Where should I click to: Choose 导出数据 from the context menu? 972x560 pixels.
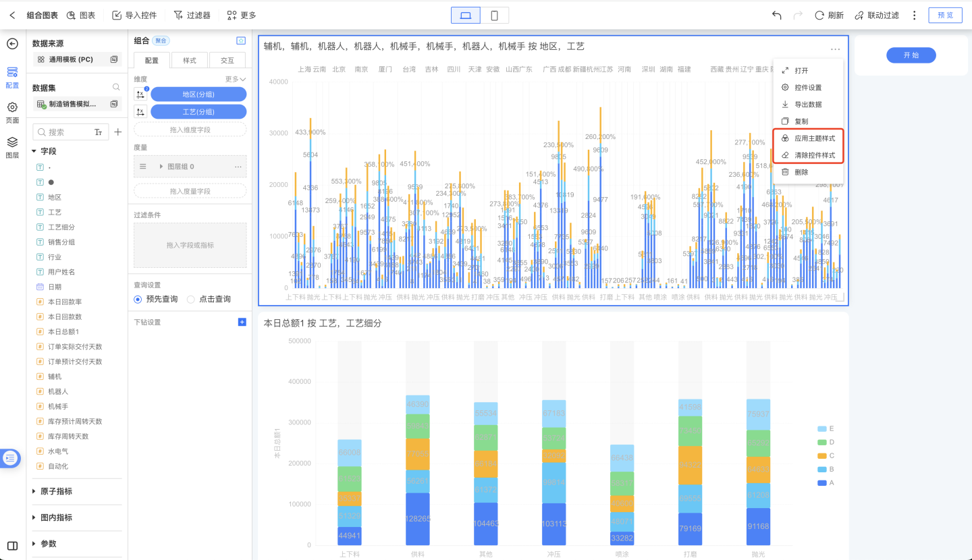(807, 105)
